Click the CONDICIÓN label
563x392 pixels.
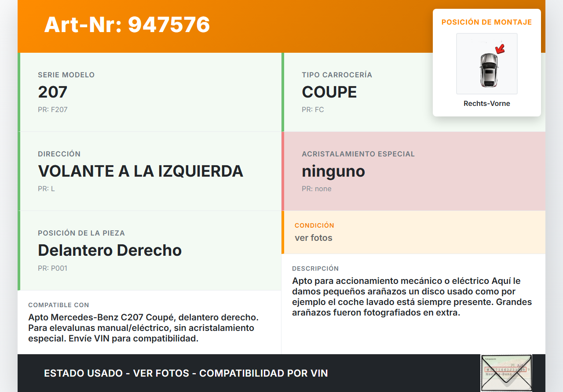pyautogui.click(x=314, y=225)
